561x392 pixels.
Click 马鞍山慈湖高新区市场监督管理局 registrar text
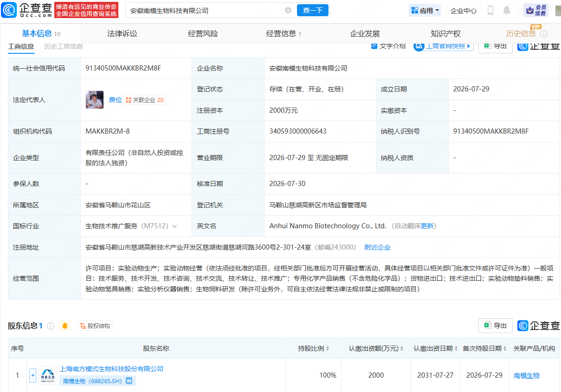[x=318, y=205]
